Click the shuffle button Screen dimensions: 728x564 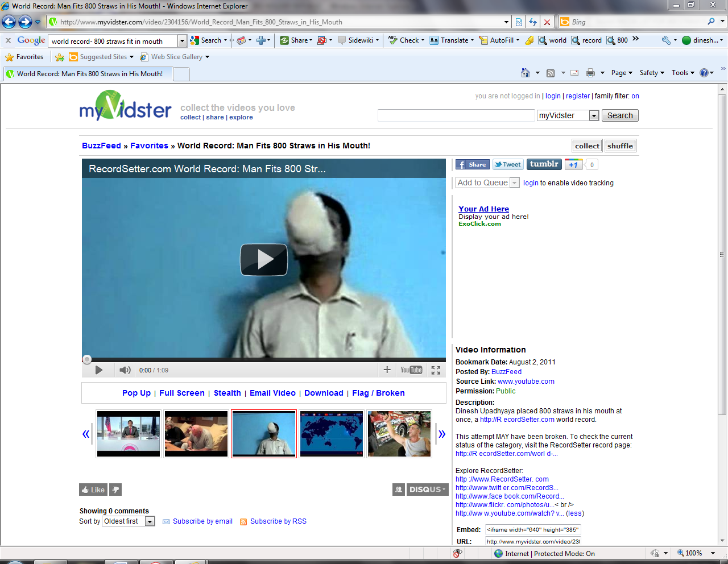[620, 146]
